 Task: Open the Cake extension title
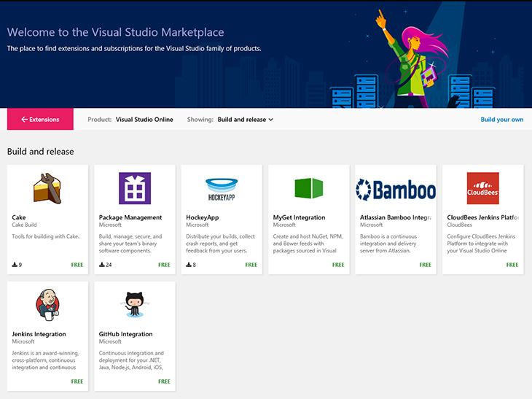(x=19, y=217)
